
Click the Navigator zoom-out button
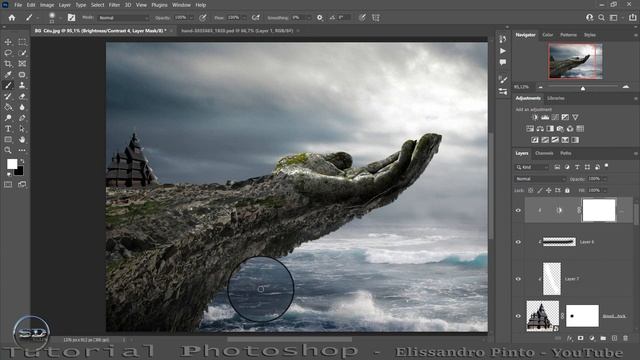540,87
